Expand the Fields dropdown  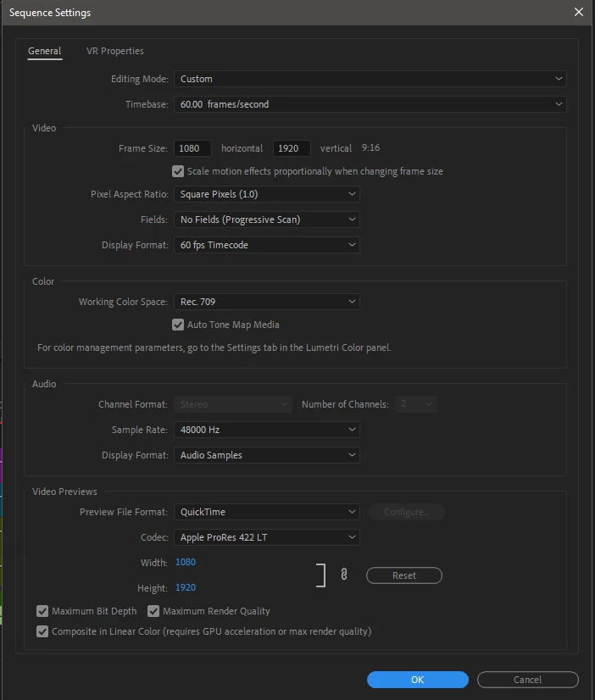266,219
